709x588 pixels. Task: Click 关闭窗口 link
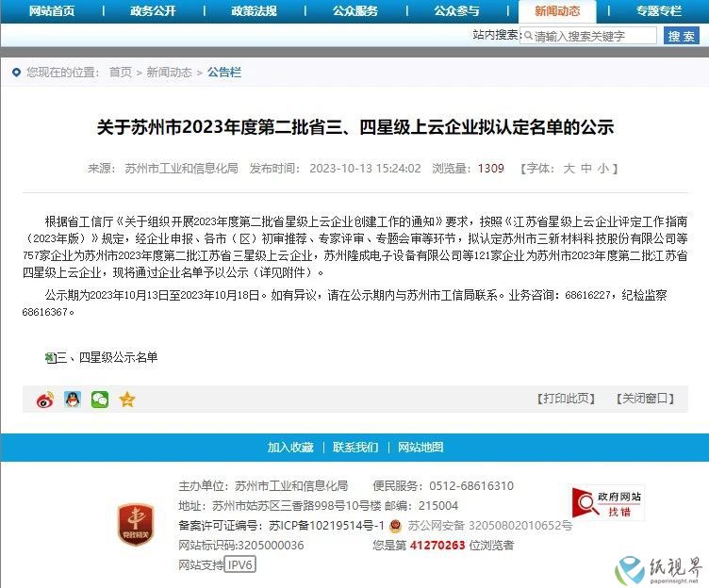pos(645,399)
